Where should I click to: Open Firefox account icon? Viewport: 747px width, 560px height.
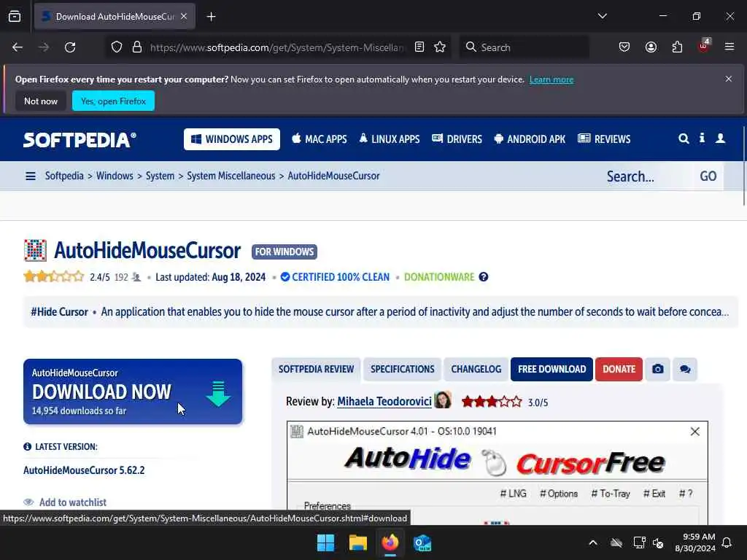pyautogui.click(x=651, y=47)
